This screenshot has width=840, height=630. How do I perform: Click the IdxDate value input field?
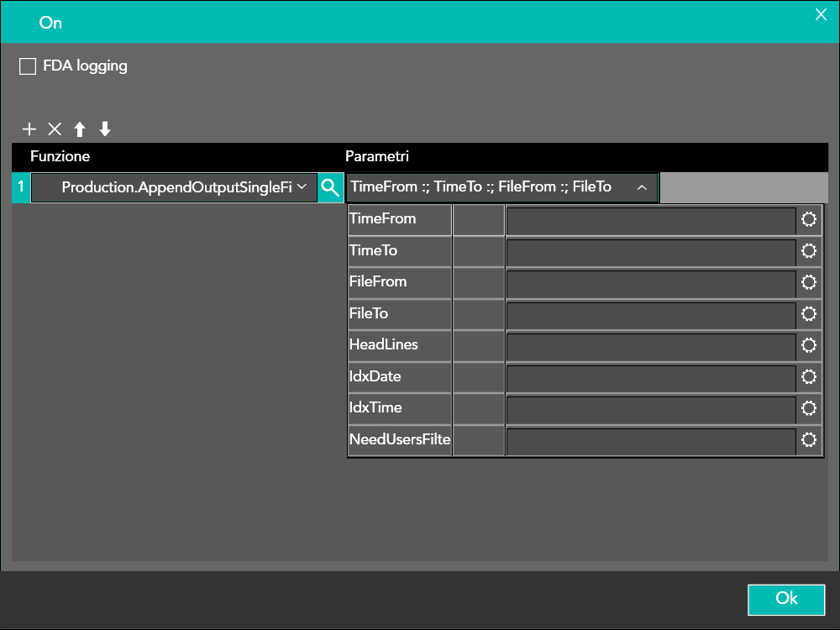click(x=650, y=377)
